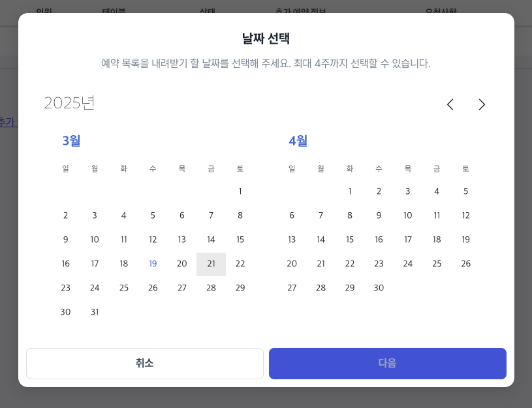The height and width of the screenshot is (408, 532).
Task: Select April 1 in the calendar
Action: tap(350, 191)
